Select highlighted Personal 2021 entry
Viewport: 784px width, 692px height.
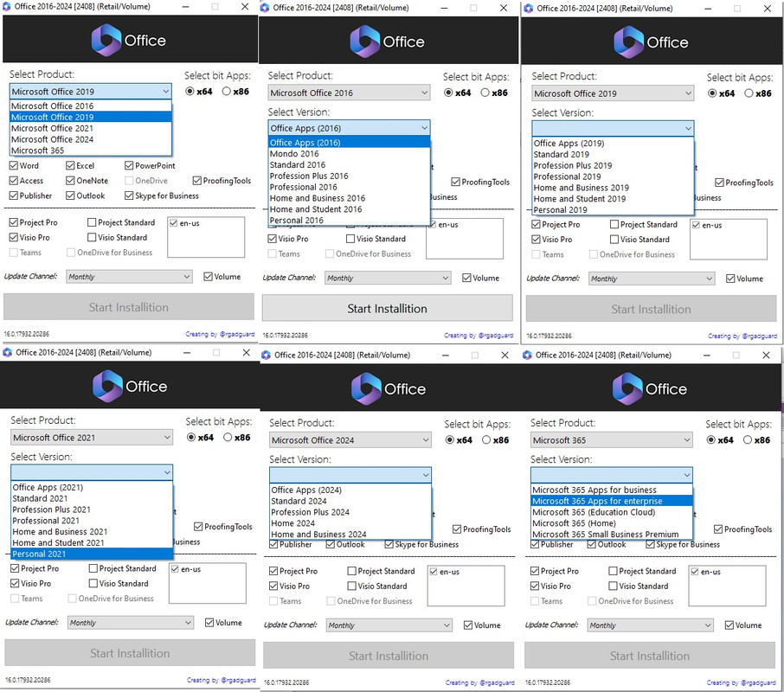[x=92, y=554]
